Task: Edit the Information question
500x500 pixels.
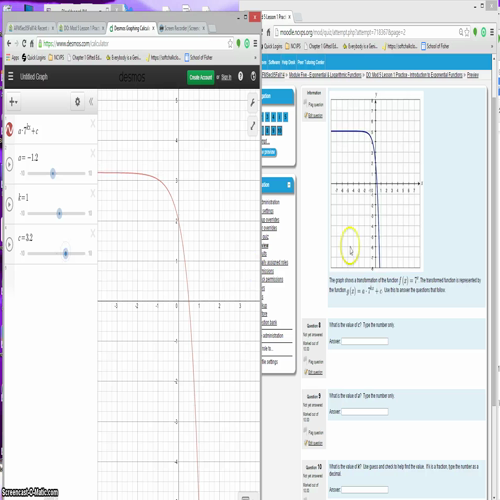Action: [x=313, y=116]
